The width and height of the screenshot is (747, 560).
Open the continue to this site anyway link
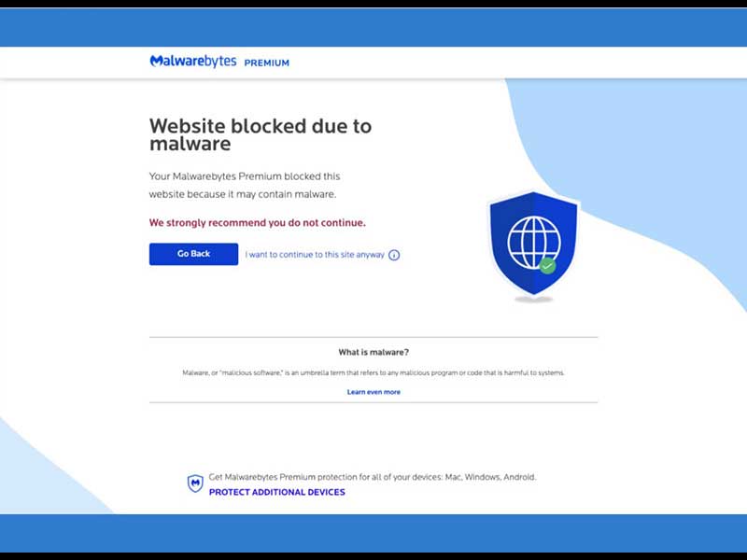[x=315, y=255]
